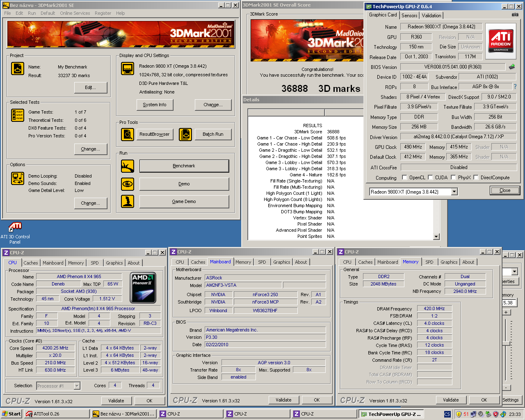
Task: Switch to ATITool 0.26 on the taskbar
Action: pyautogui.click(x=56, y=414)
